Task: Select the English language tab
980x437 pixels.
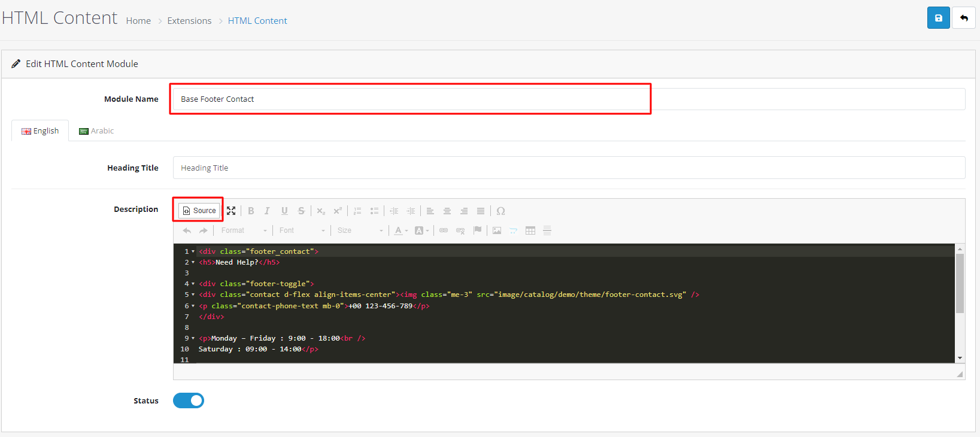Action: 40,131
